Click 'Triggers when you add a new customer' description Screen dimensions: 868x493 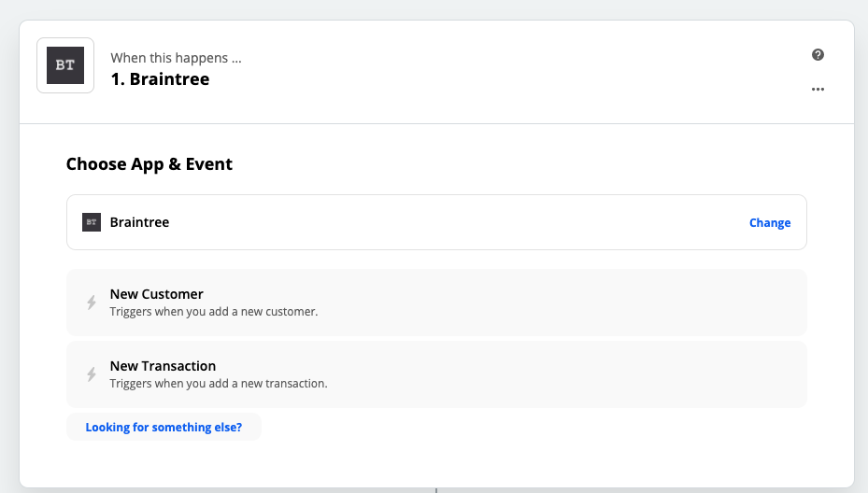[x=214, y=312]
